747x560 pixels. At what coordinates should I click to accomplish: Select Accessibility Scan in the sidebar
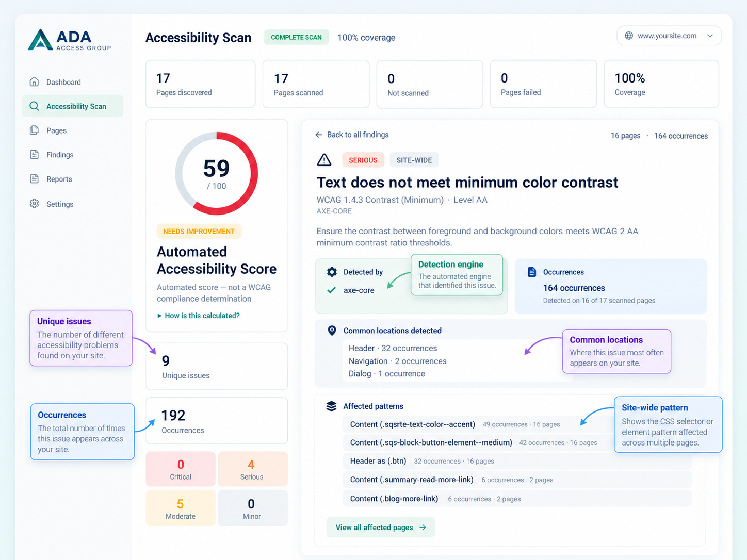pyautogui.click(x=72, y=106)
